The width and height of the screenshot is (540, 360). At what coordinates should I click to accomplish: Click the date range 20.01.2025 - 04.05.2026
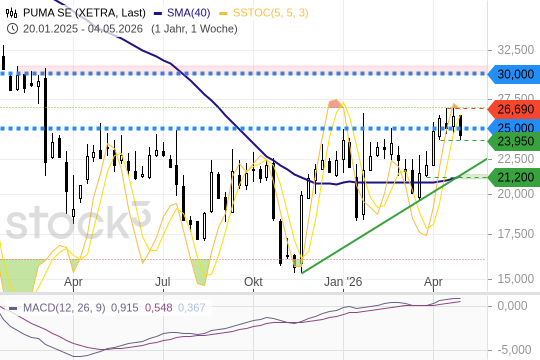tap(83, 29)
